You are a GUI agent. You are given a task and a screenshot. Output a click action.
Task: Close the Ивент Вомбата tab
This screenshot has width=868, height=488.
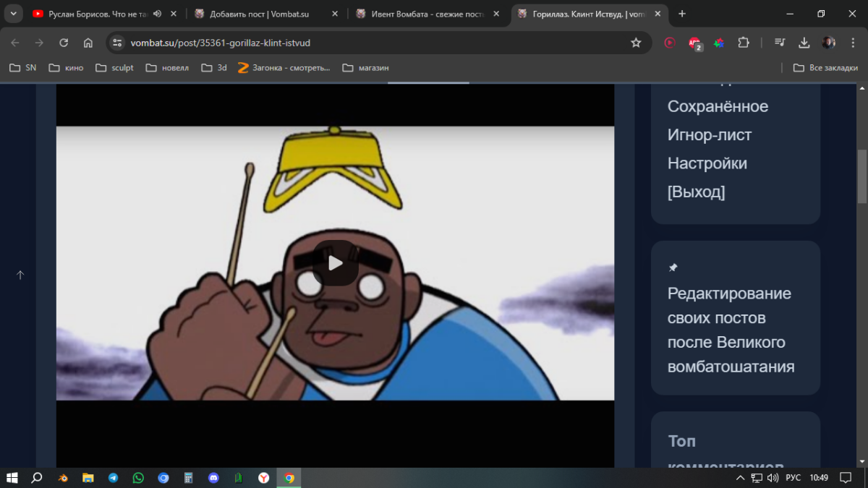coord(498,14)
